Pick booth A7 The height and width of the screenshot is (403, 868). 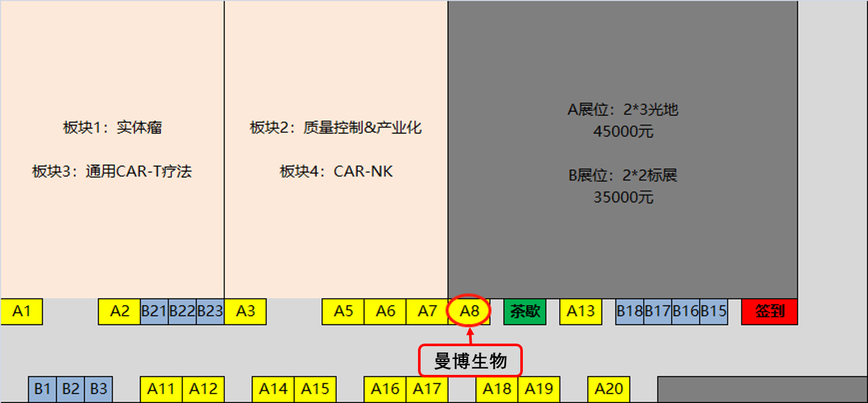428,312
